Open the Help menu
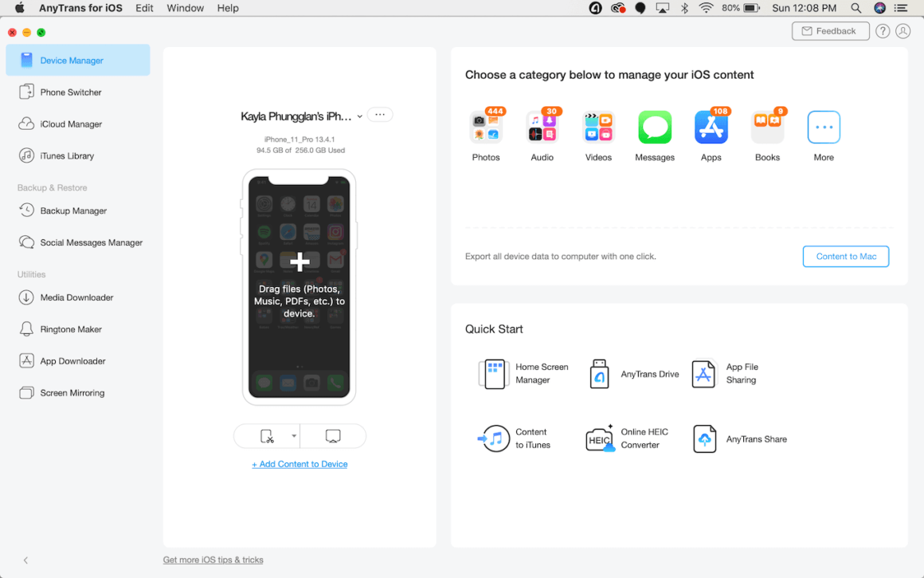The height and width of the screenshot is (578, 924). 227,8
